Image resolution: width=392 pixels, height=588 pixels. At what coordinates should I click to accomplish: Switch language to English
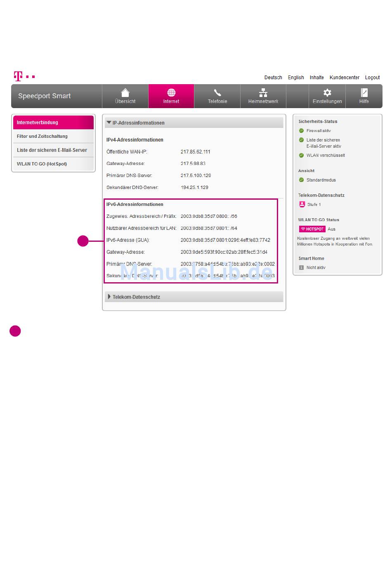coord(296,78)
